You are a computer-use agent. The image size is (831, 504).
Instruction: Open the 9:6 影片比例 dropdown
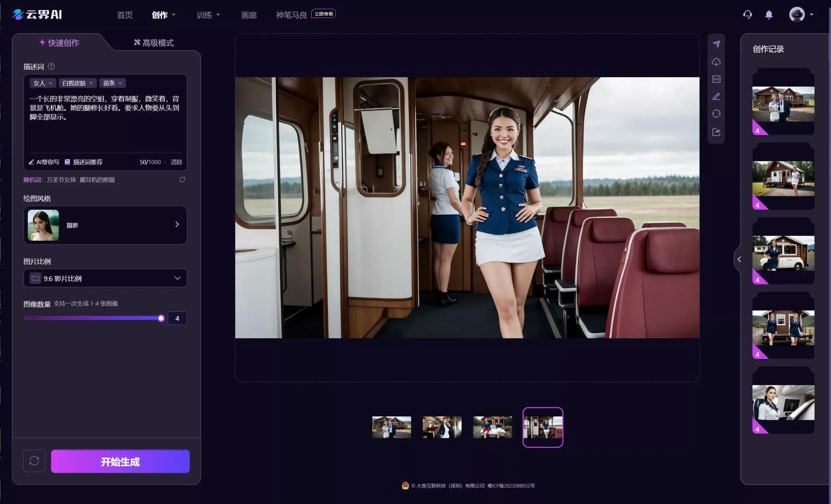pos(105,278)
